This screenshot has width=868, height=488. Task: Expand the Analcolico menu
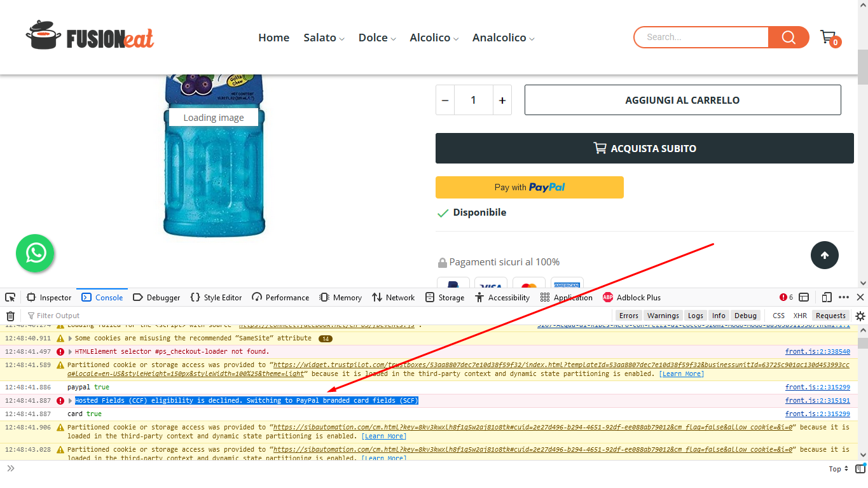coord(503,38)
